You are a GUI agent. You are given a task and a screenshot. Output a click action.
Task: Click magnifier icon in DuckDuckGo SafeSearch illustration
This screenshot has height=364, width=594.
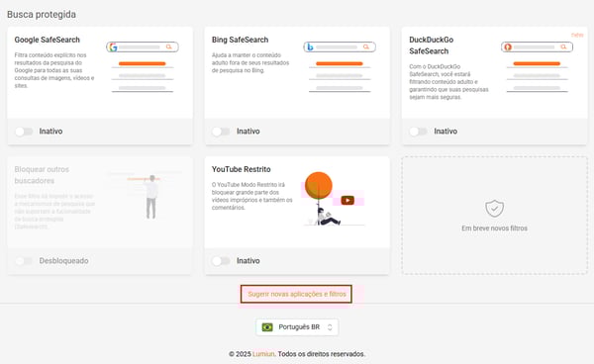click(563, 46)
